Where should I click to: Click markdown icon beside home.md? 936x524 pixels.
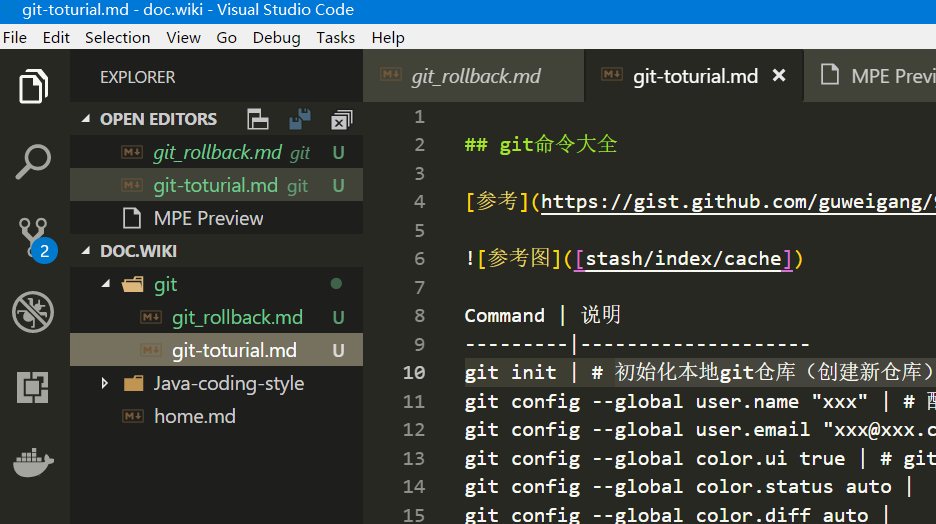pos(133,416)
